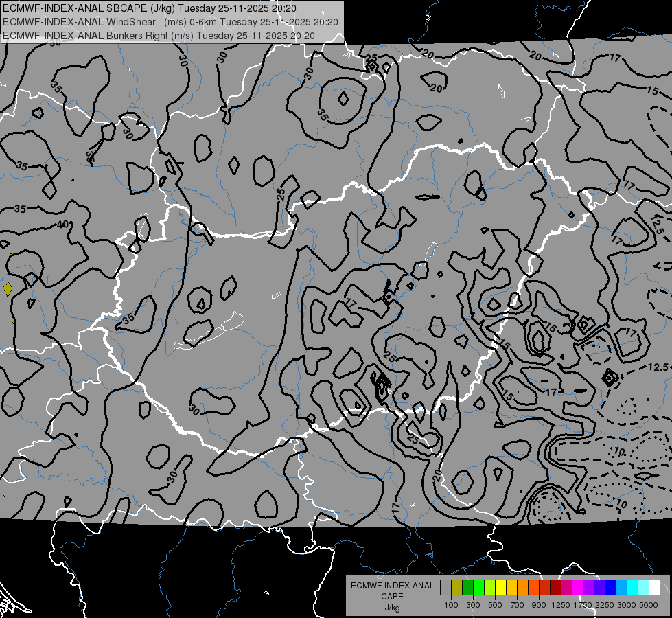Click the CAPE label in the legend
The image size is (672, 618).
[x=392, y=597]
